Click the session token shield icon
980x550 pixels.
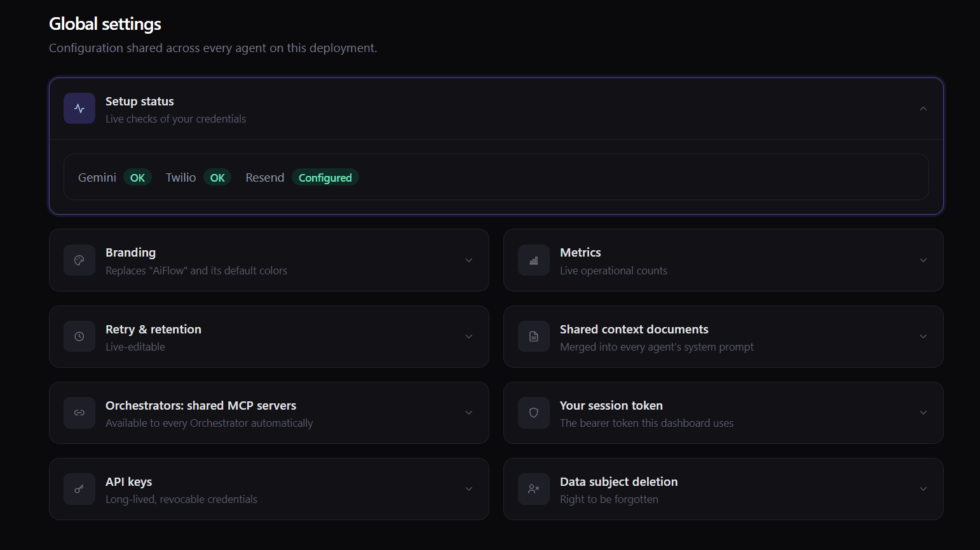click(x=534, y=413)
